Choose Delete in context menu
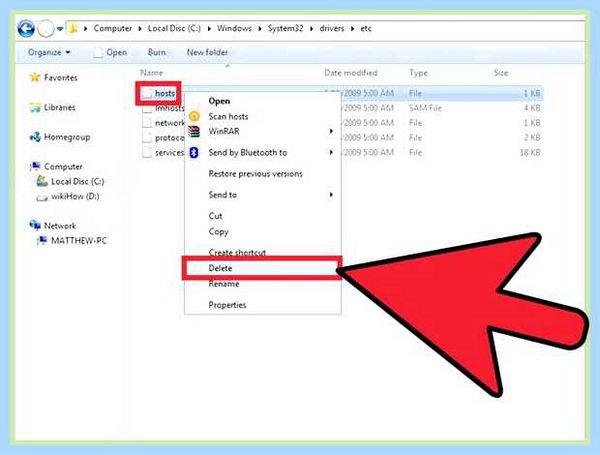Screen dimensions: 600x455 pos(220,268)
